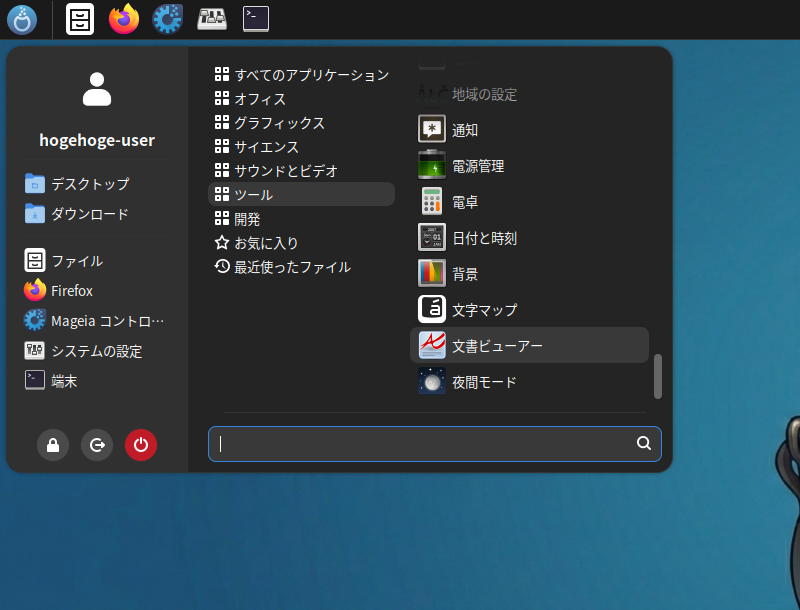Open the デスクトップ folder
Image resolution: width=800 pixels, height=610 pixels.
click(x=77, y=184)
